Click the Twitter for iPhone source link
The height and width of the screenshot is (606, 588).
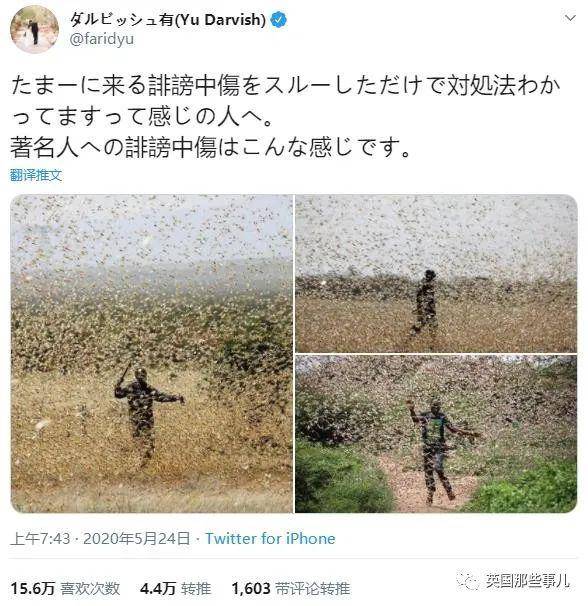(270, 539)
